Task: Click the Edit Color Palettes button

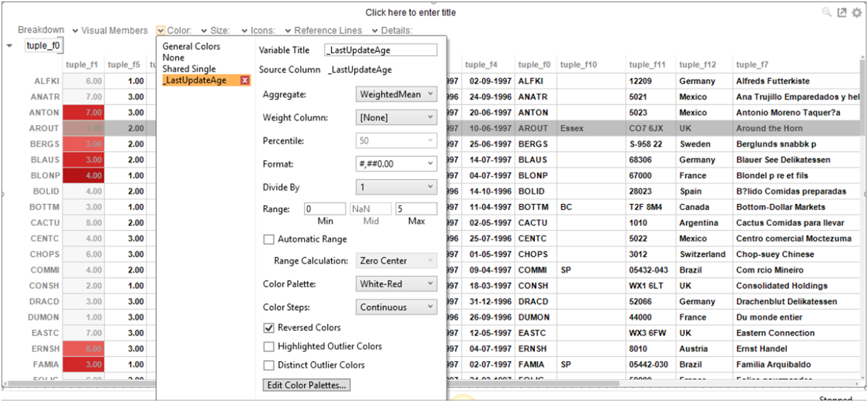Action: (306, 385)
